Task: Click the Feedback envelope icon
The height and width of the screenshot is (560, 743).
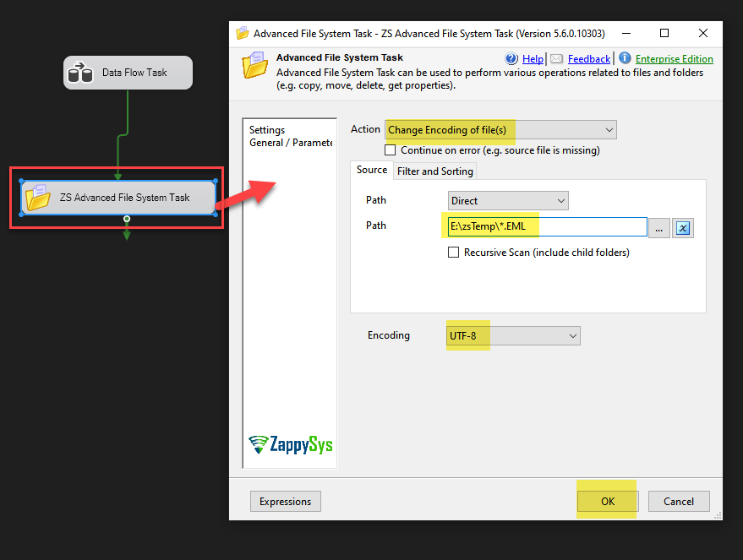Action: (x=557, y=58)
